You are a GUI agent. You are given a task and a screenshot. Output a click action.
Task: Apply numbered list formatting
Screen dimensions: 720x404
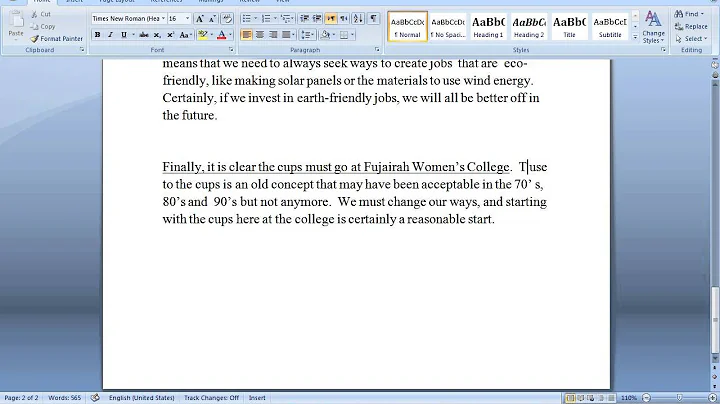coord(266,18)
